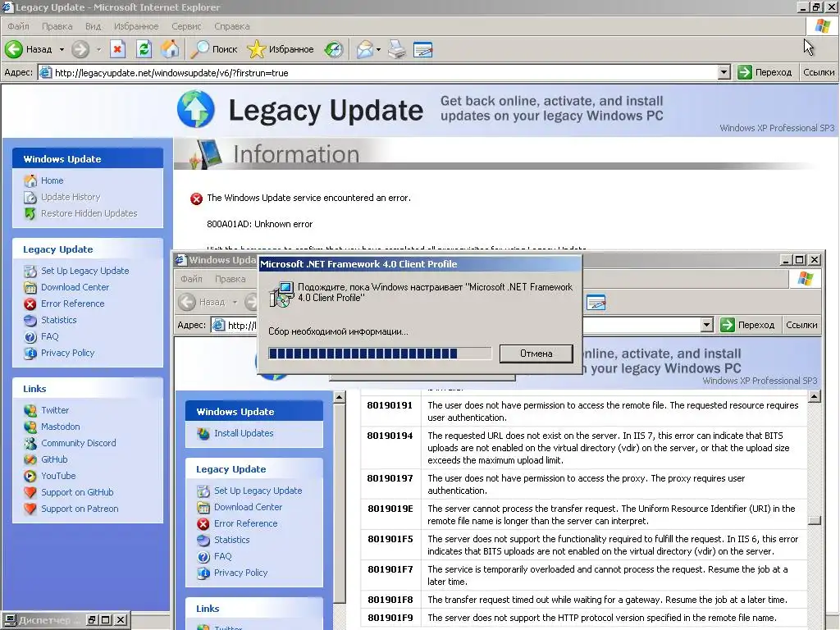Screen dimensions: 840x630
Task: Open Update History in main sidebar
Action: 71,197
